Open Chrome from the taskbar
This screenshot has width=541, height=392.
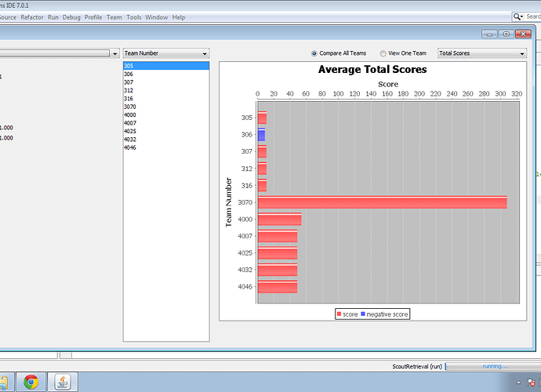[31, 382]
